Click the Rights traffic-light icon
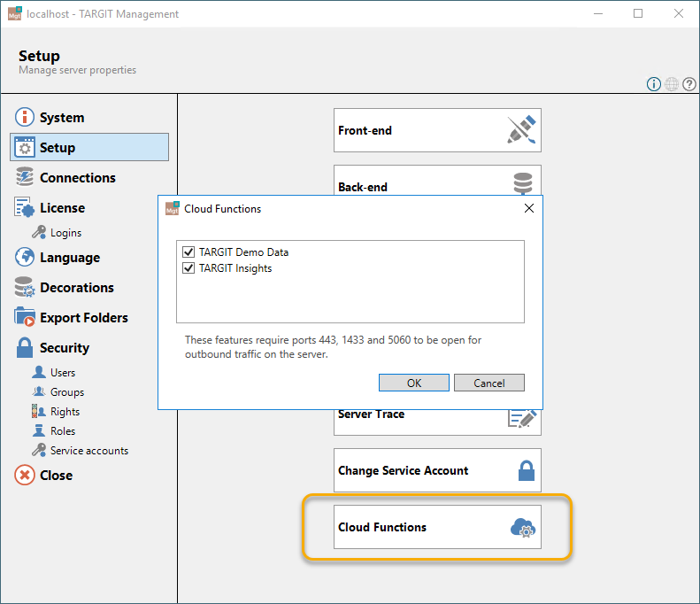This screenshot has height=604, width=700. coord(39,411)
